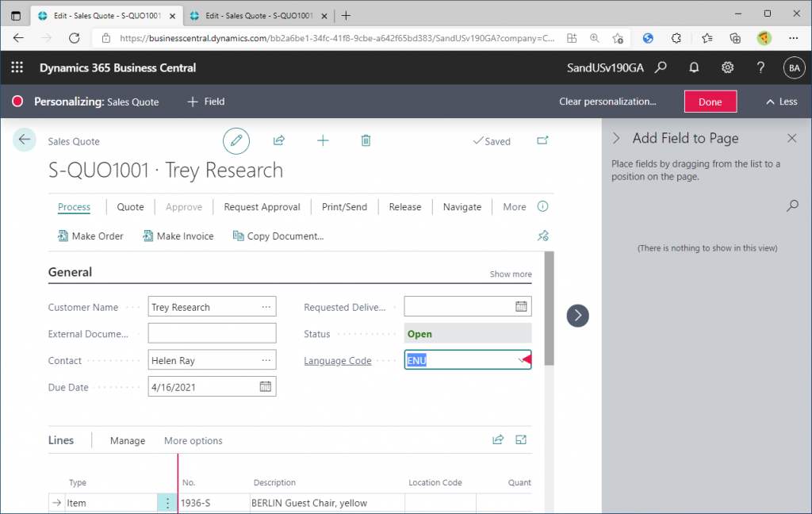812x514 pixels.
Task: Click Copy Document
Action: 278,236
